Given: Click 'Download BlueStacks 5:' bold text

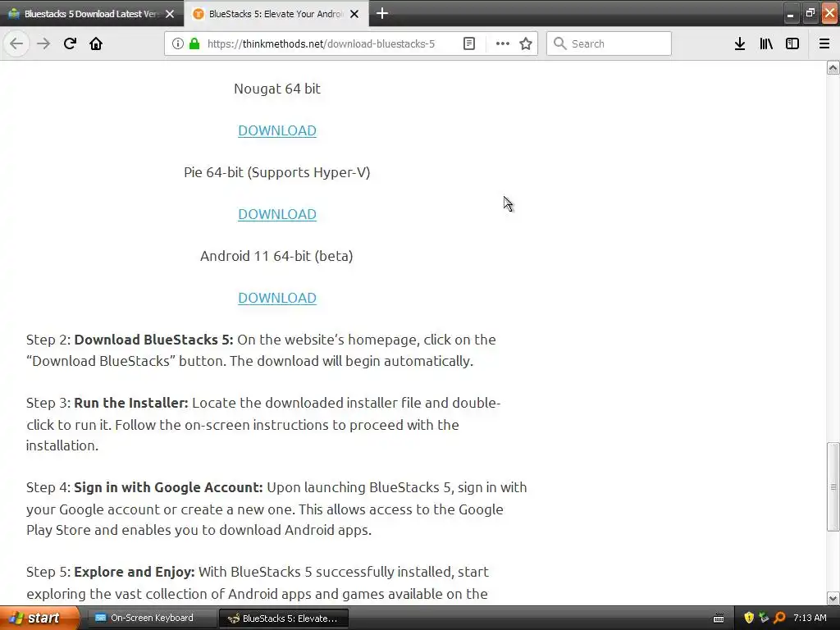Looking at the screenshot, I should (153, 340).
